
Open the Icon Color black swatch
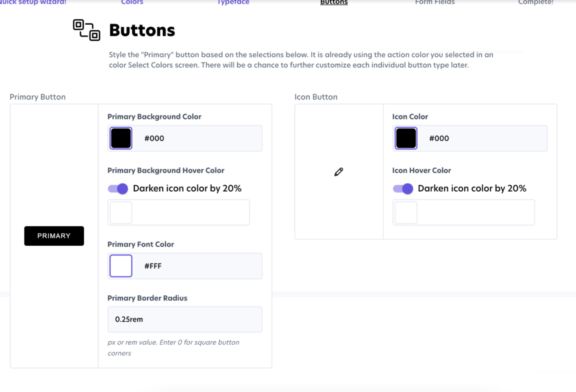[406, 138]
